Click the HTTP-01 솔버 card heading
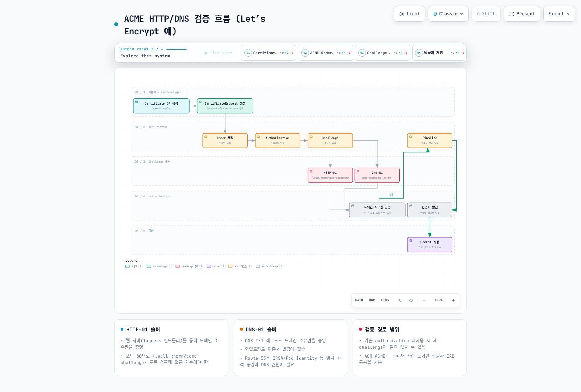This screenshot has height=392, width=581. click(143, 330)
